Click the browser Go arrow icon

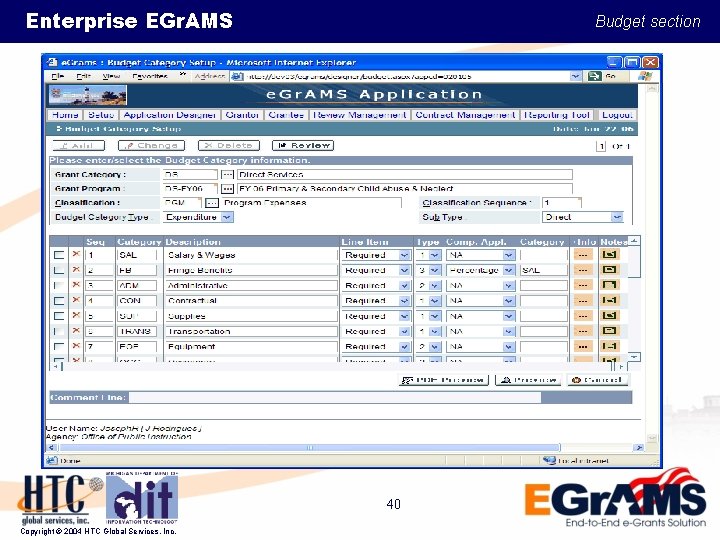coord(595,76)
